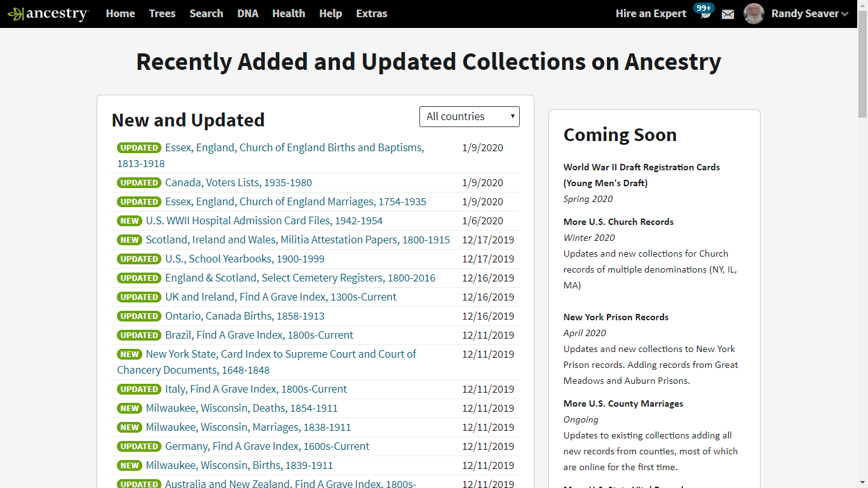Click the NEW badge on Milwaukee Wisconsin Deaths

(x=130, y=408)
